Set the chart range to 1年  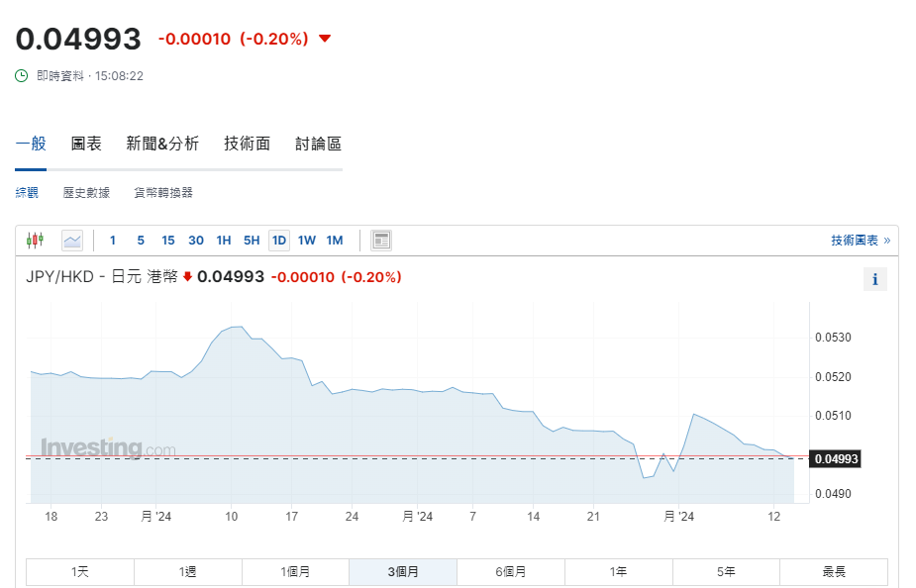[x=618, y=571]
